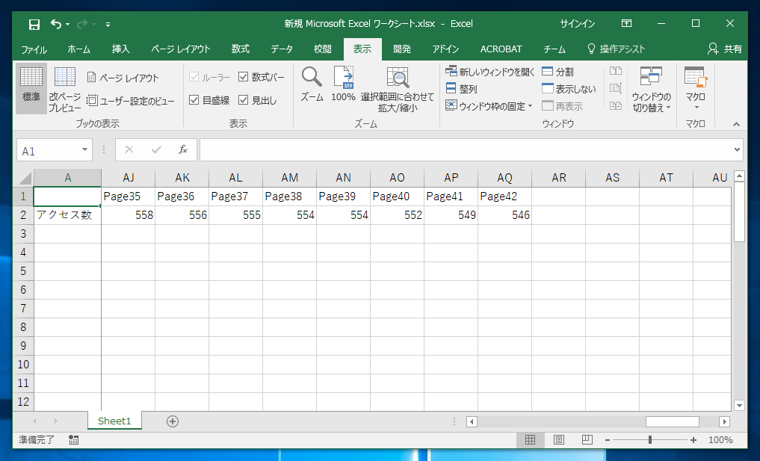
Task: Expand the formula bar chevron
Action: pos(737,150)
